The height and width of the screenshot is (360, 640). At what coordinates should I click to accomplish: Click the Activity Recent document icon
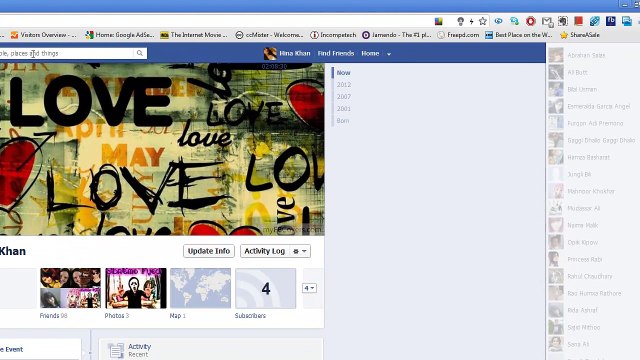point(116,350)
